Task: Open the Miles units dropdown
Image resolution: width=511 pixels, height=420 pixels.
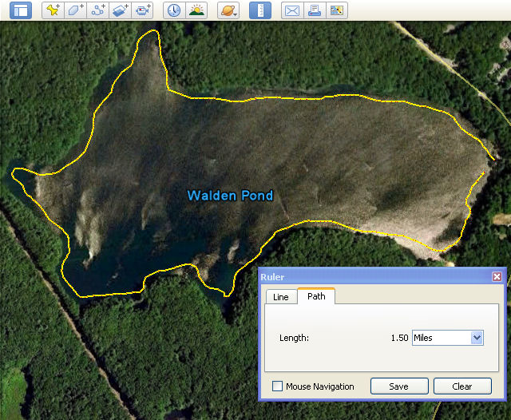Action: point(448,338)
